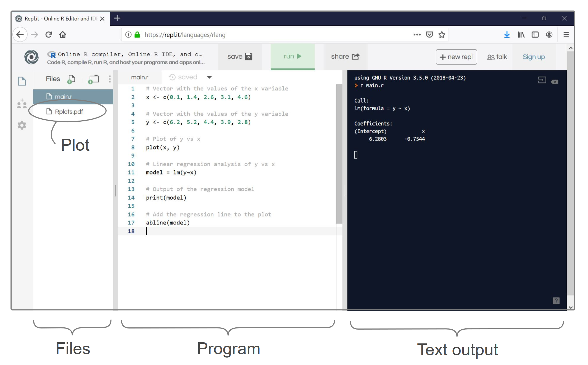The height and width of the screenshot is (365, 588).
Task: Expand the saved history dropdown arrow
Action: [209, 77]
